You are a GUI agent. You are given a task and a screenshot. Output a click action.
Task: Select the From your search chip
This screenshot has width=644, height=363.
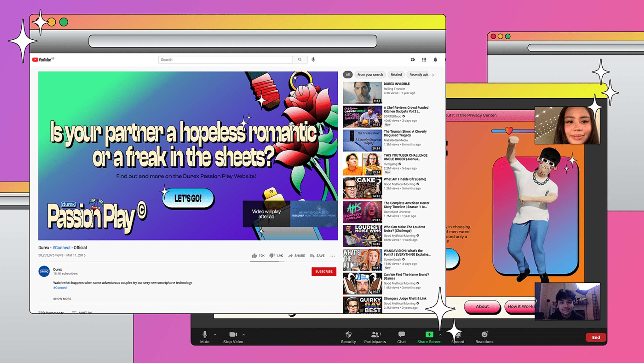tap(370, 75)
